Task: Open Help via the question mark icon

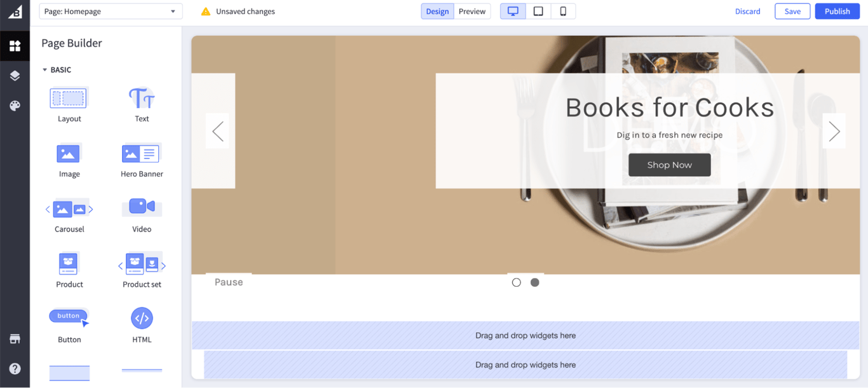Action: point(15,368)
